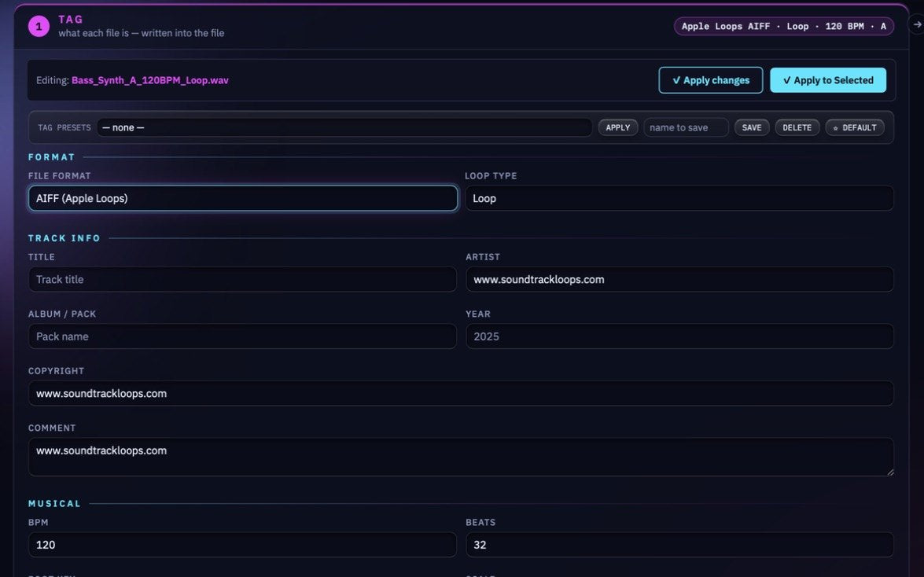Click the APPLY preset button

click(617, 127)
